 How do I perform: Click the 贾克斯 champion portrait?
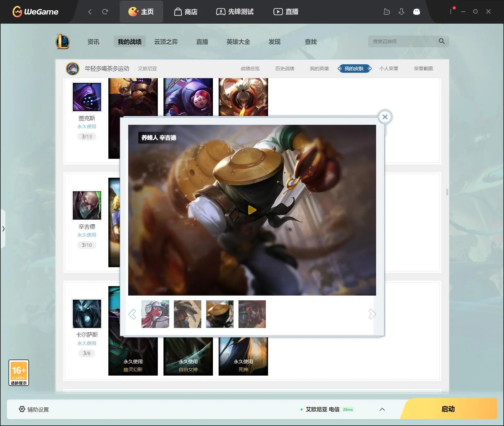pyautogui.click(x=87, y=97)
